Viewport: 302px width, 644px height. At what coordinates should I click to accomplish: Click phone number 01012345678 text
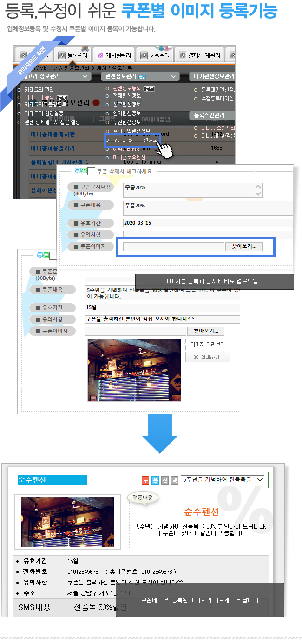pyautogui.click(x=83, y=571)
